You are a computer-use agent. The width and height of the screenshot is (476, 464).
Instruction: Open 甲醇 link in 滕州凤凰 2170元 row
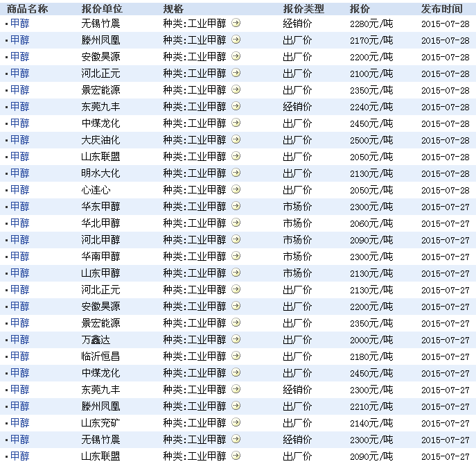[19, 40]
